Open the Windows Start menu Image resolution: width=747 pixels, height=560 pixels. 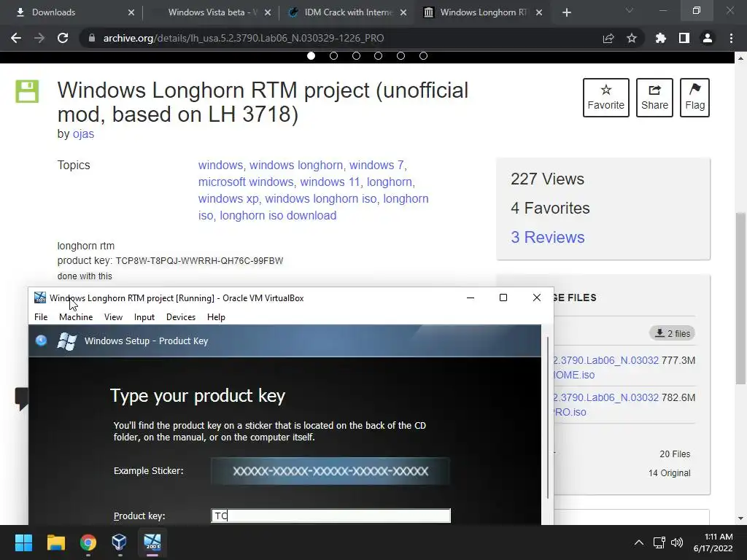[23, 542]
